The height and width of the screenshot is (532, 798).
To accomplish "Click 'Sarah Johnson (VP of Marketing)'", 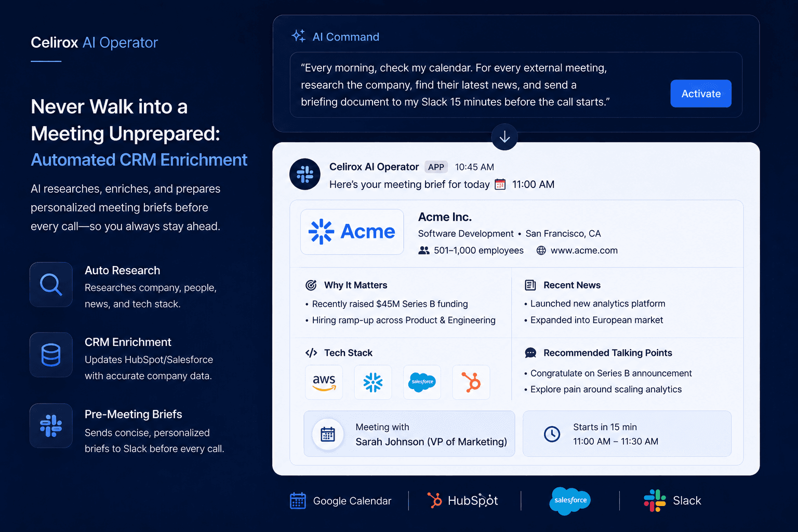I will click(x=431, y=442).
